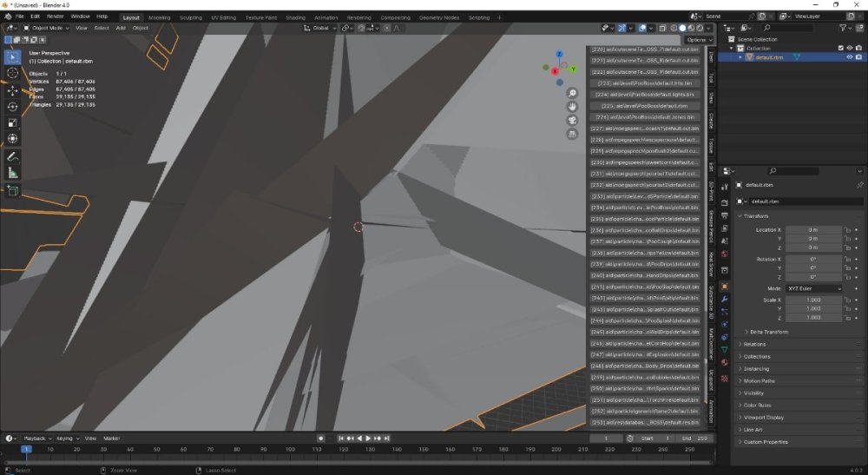Screen dimensions: 868x475
Task: Activate the Scale tool
Action: coord(12,122)
